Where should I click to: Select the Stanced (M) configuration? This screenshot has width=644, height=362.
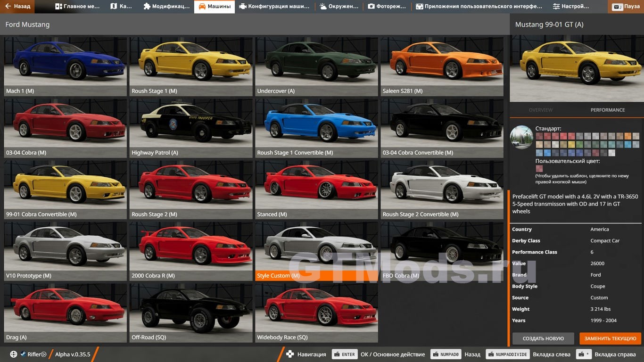(x=317, y=190)
